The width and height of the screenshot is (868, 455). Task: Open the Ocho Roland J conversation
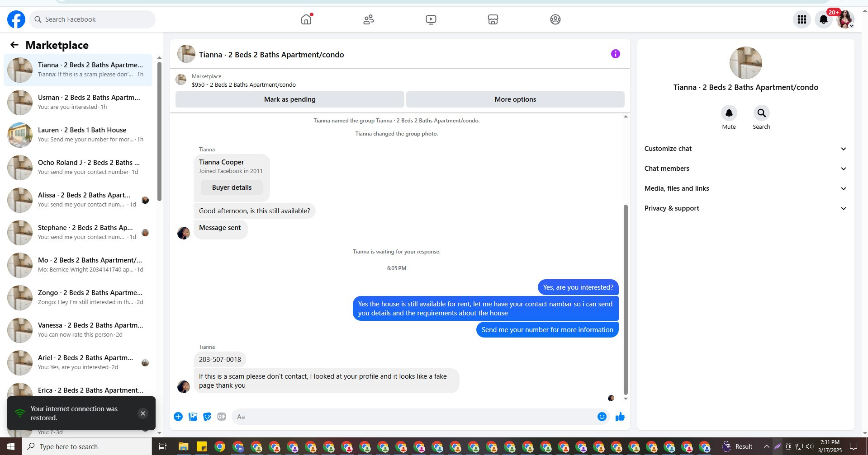(78, 167)
